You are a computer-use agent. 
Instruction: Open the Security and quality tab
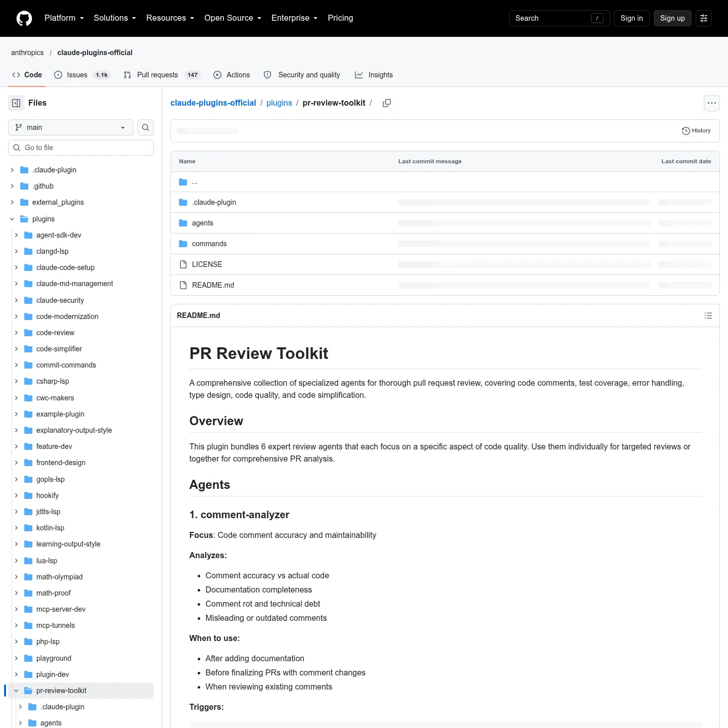click(x=302, y=75)
